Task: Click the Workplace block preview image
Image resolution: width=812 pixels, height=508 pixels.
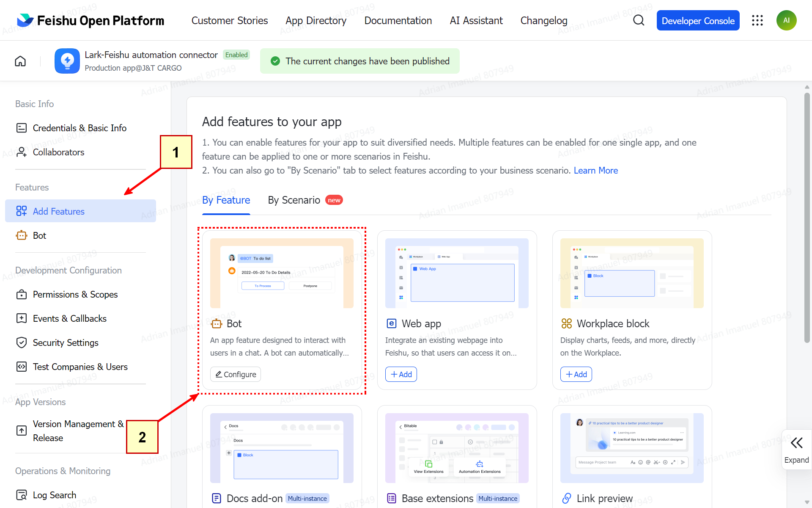Action: click(x=632, y=273)
